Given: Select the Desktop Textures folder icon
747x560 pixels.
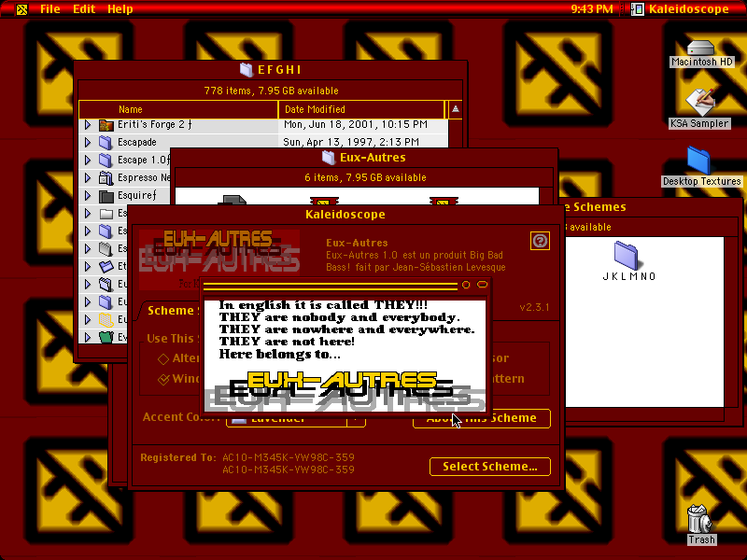Looking at the screenshot, I should 698,161.
